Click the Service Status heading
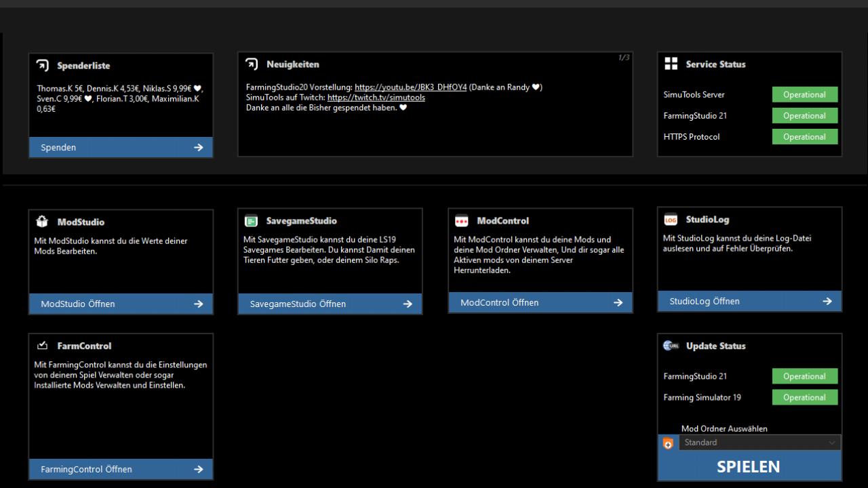 [715, 64]
